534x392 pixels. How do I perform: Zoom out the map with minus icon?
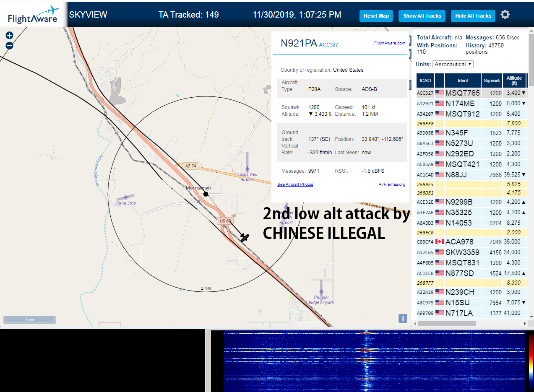click(x=9, y=46)
